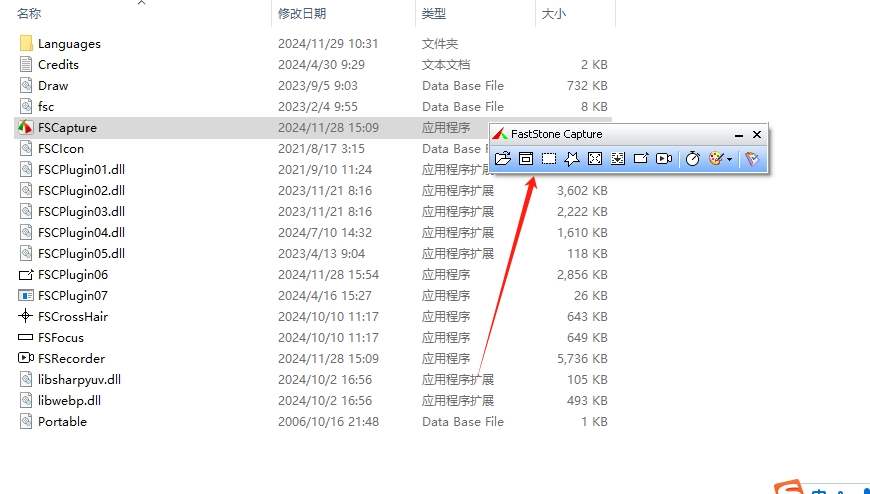Click the FSCPlugin07 application icon

click(26, 296)
